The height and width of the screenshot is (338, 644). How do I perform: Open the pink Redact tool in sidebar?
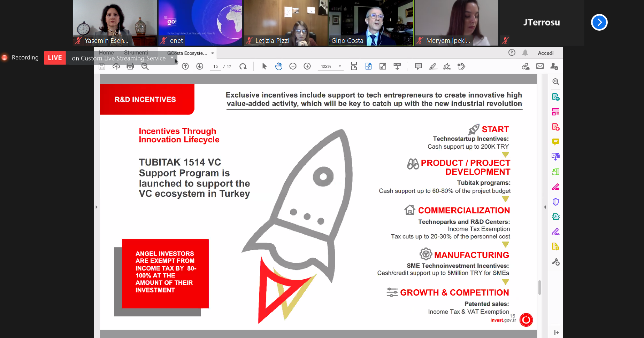pos(556,187)
